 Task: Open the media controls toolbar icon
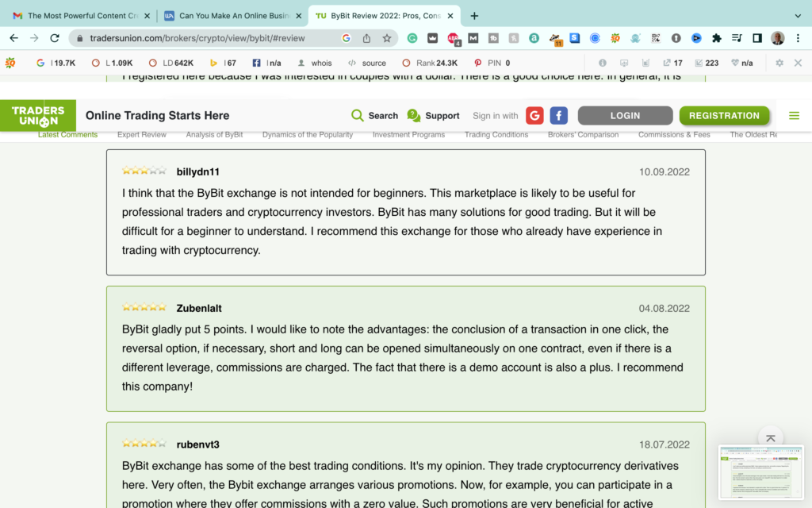(x=737, y=38)
